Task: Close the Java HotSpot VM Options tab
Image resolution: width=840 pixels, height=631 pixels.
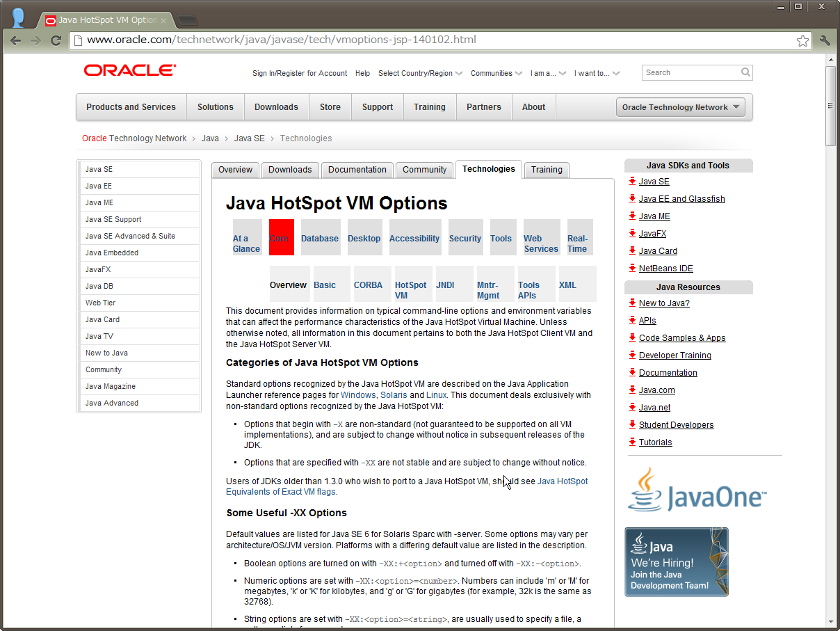Action: click(x=163, y=20)
